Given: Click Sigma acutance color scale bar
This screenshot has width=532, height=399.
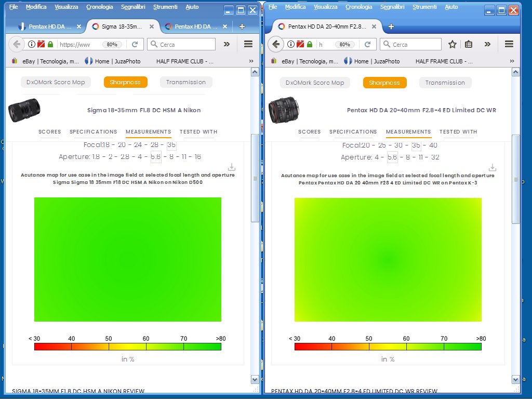Looking at the screenshot, I should click(x=128, y=347).
